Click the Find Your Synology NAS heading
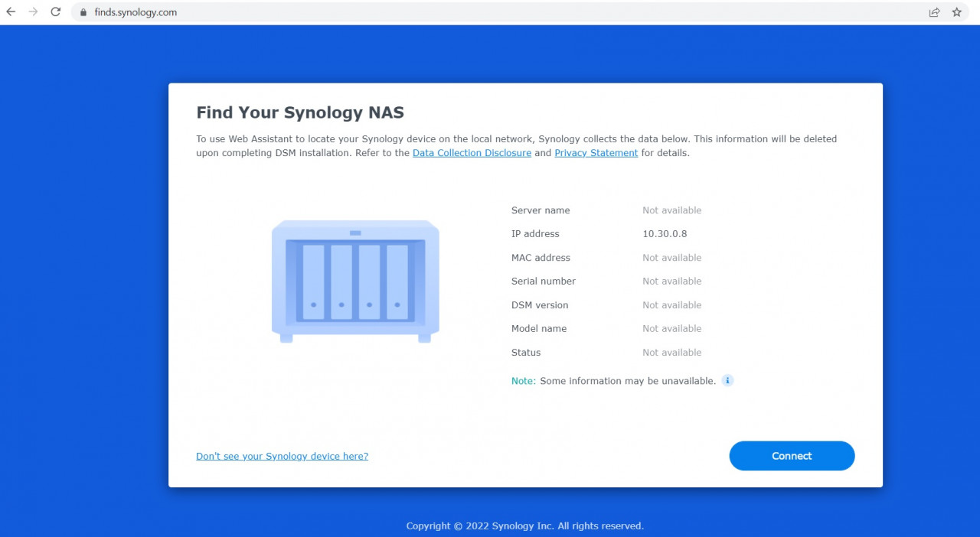980x537 pixels. tap(300, 112)
